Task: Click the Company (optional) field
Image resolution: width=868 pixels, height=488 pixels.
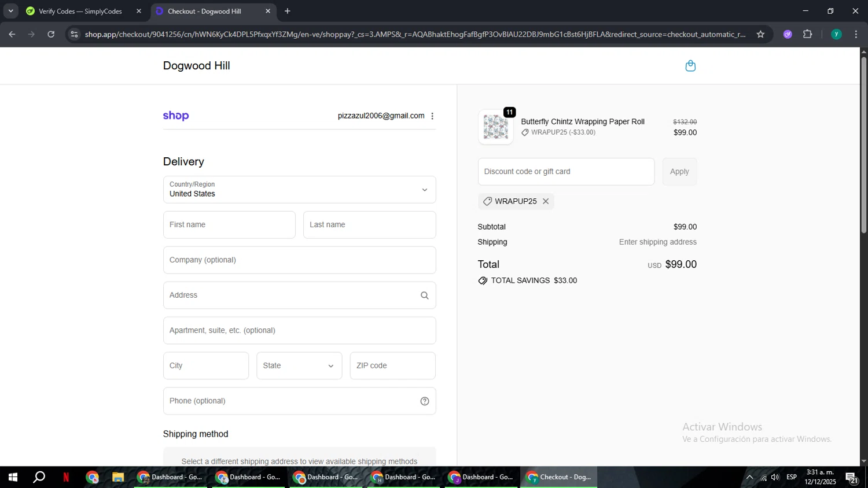Action: point(299,260)
